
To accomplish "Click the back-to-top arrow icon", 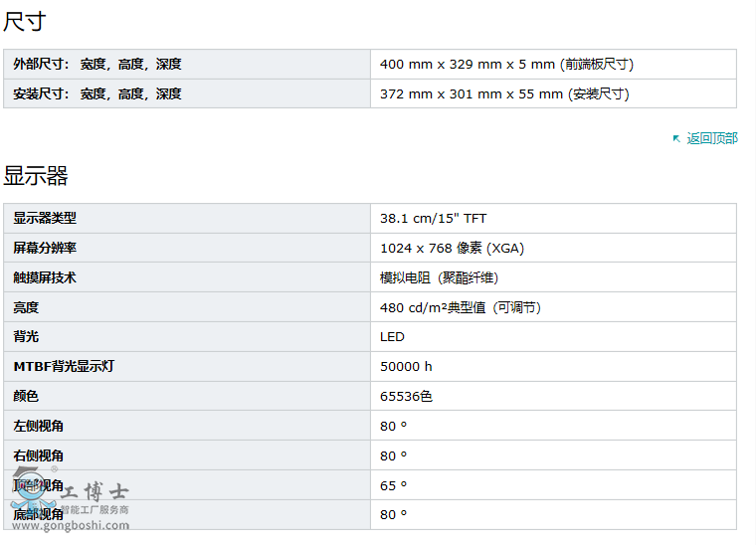I will [x=676, y=138].
